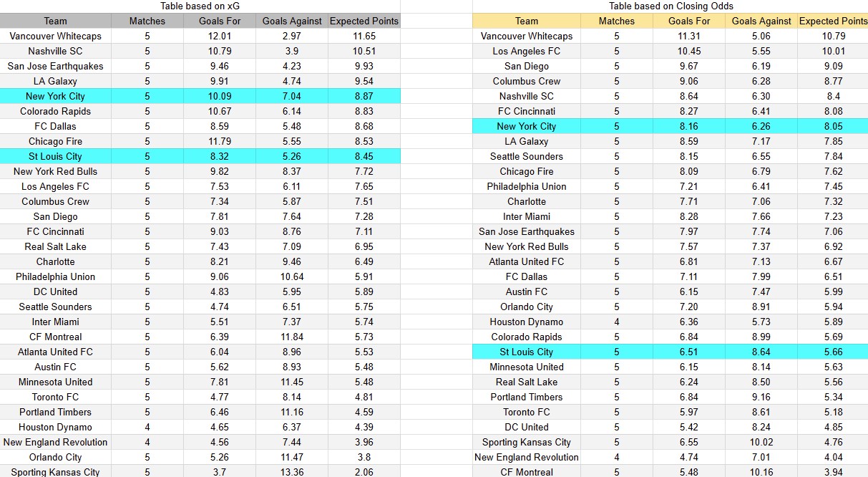Click CF Montreal at the bottom of Closing Odds table
Image resolution: width=868 pixels, height=477 pixels.
(x=528, y=472)
